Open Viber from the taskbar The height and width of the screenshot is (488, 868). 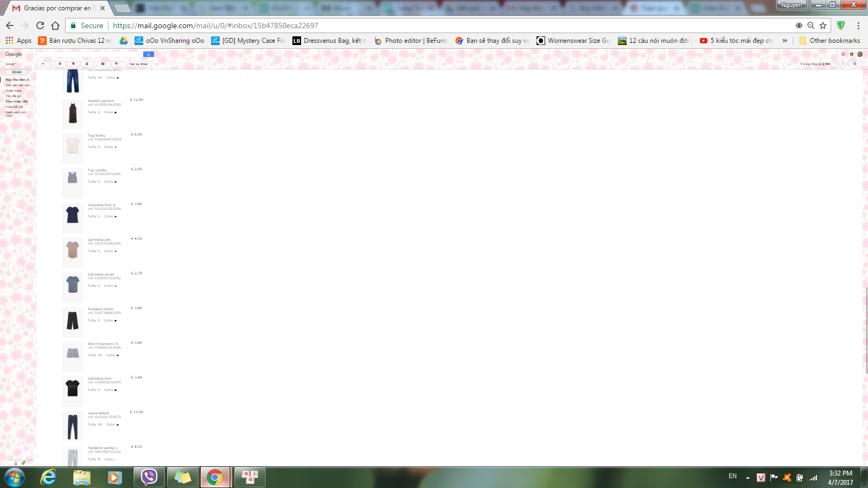(x=149, y=477)
